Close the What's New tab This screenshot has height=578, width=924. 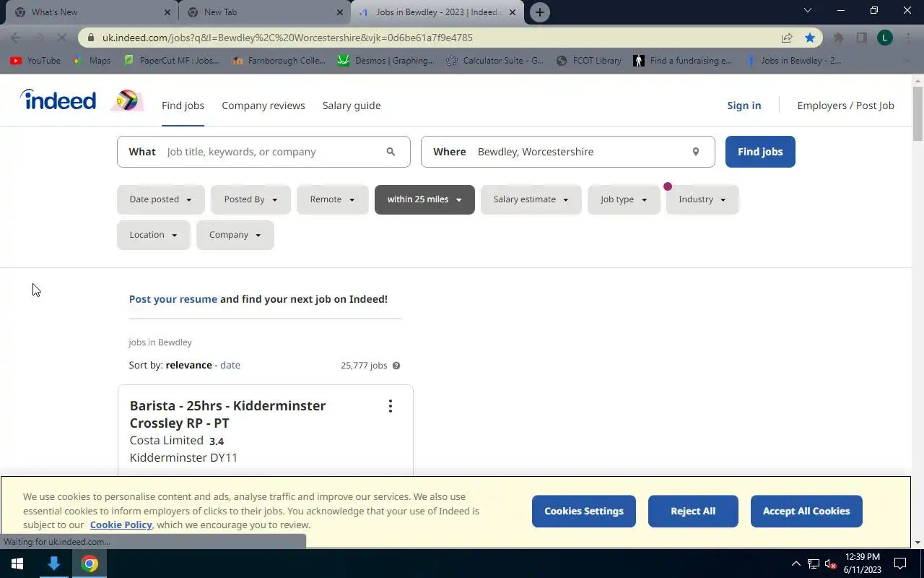click(x=167, y=12)
